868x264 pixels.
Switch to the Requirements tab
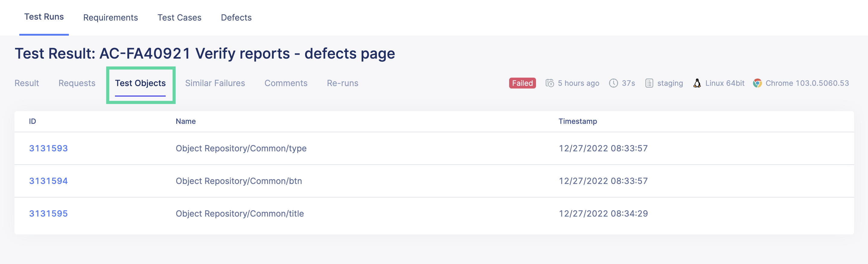click(110, 17)
